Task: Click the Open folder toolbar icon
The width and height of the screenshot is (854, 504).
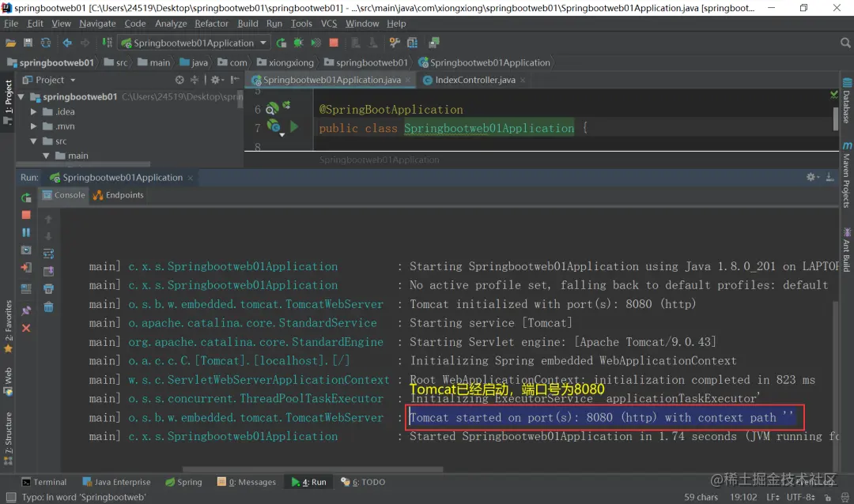Action: coord(10,43)
